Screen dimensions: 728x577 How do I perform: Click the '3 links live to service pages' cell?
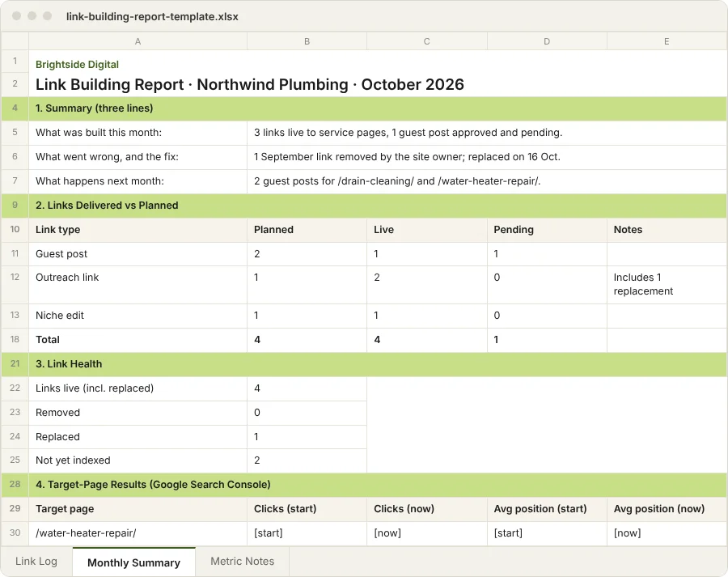[x=487, y=133]
